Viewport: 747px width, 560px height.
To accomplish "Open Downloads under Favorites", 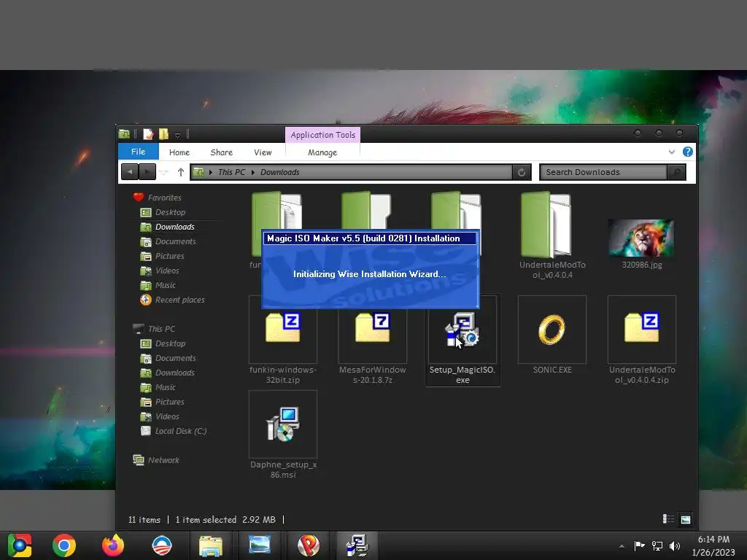I will pyautogui.click(x=174, y=227).
